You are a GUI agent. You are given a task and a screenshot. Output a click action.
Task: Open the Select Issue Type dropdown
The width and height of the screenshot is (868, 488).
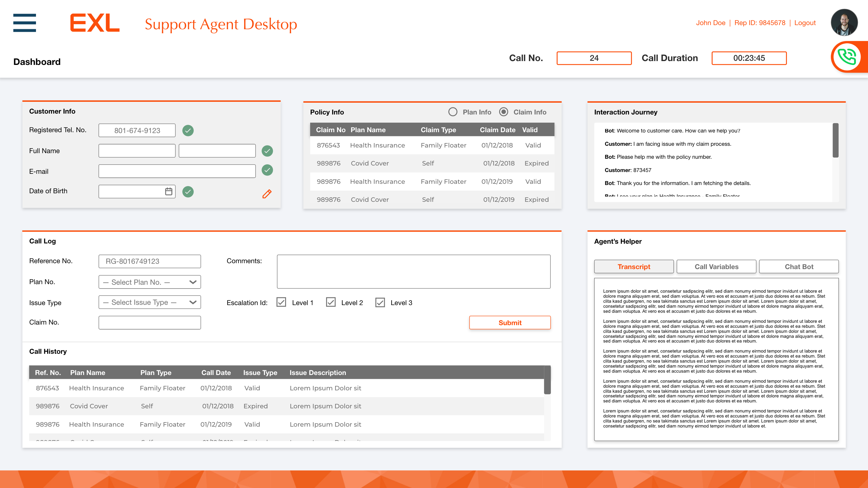[149, 302]
